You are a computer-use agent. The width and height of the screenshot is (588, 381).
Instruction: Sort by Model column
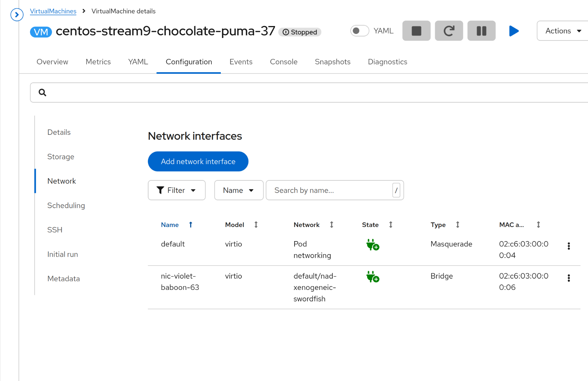[256, 225]
